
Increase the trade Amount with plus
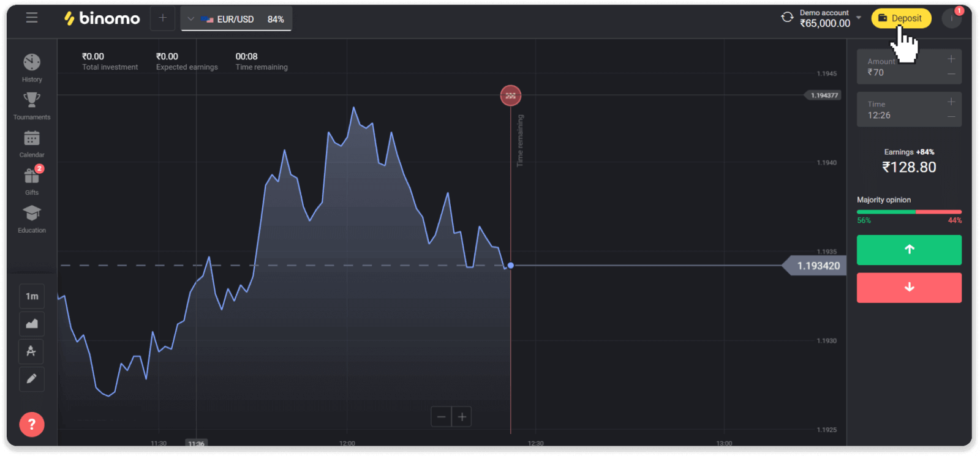click(951, 59)
